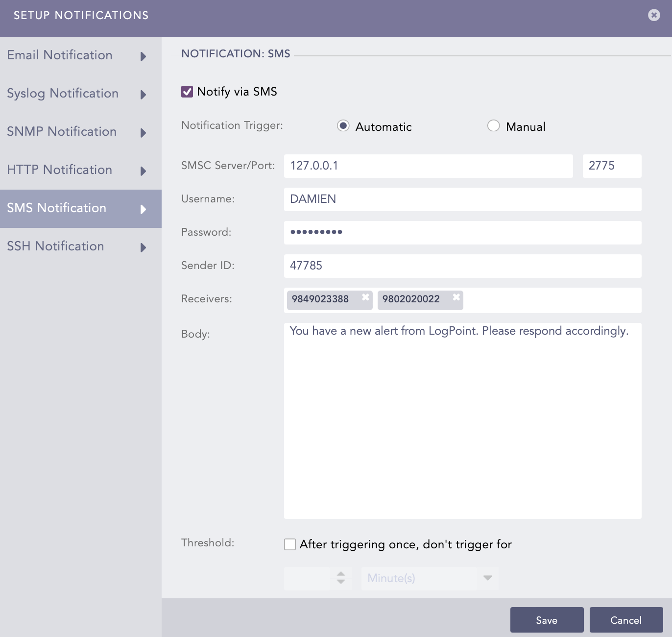The image size is (672, 637).
Task: Close the Setup Notifications dialog
Action: pyautogui.click(x=654, y=15)
